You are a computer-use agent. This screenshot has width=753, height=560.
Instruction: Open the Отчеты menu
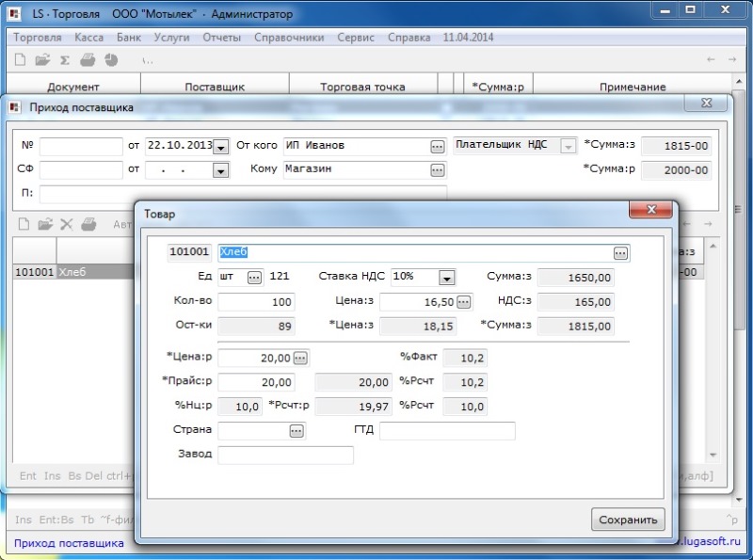(221, 38)
